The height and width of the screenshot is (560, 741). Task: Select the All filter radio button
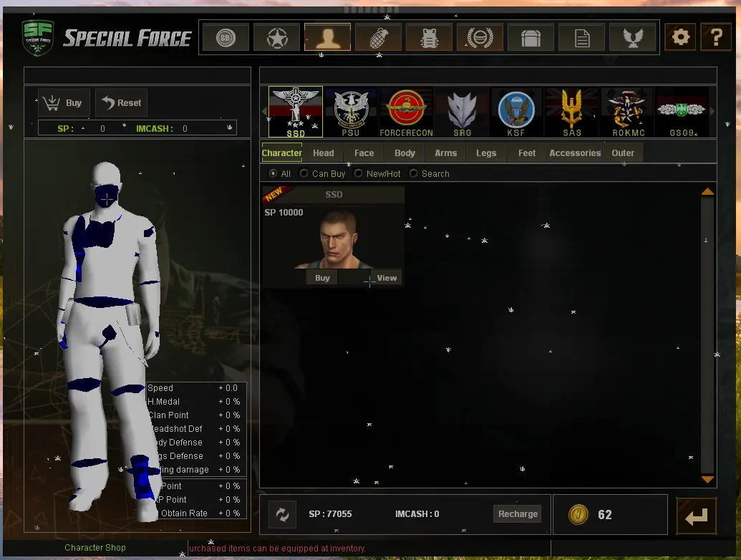273,173
